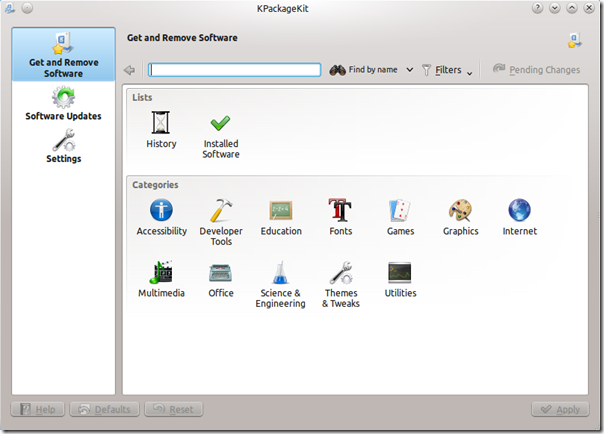
Task: Open the Filters dropdown menu
Action: tap(447, 71)
